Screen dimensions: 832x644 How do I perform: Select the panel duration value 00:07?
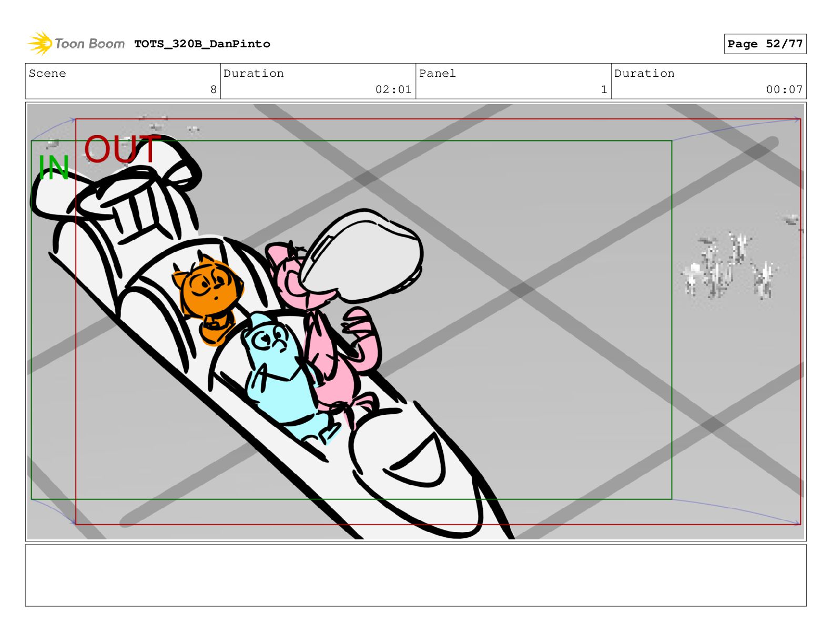coord(784,90)
